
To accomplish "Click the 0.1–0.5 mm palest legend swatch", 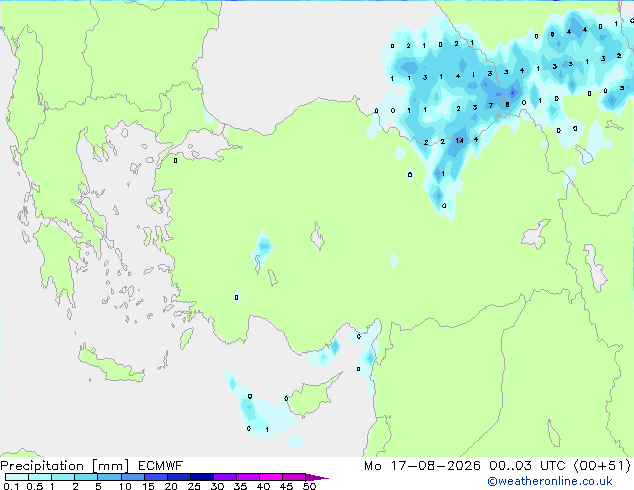I will pyautogui.click(x=17, y=477).
